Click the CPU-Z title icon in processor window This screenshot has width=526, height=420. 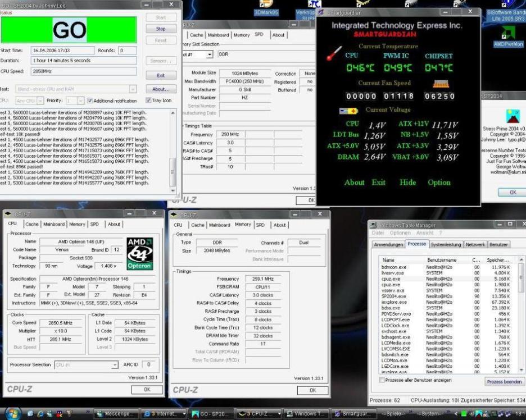pos(8,213)
